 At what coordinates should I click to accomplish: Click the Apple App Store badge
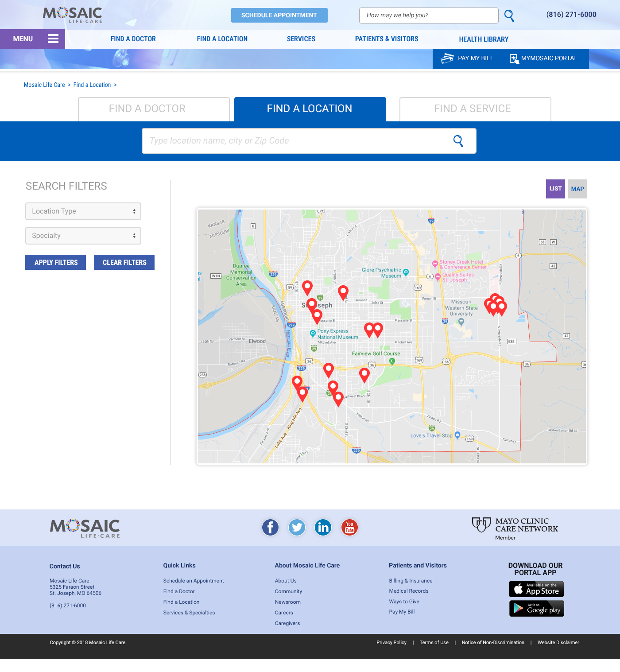tap(536, 589)
